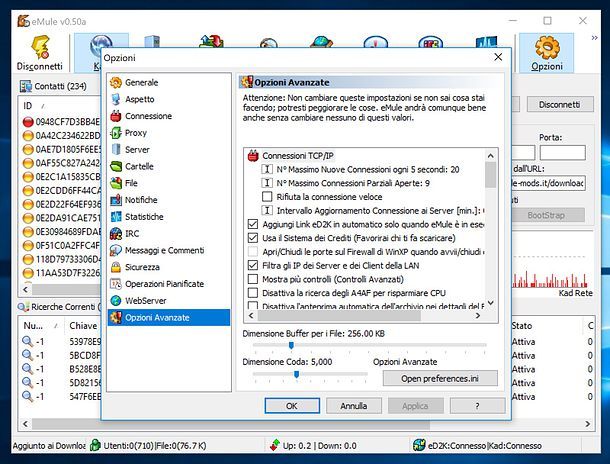610x464 pixels.
Task: Untick Aggiungi Link eD2K in automatico
Action: [253, 224]
